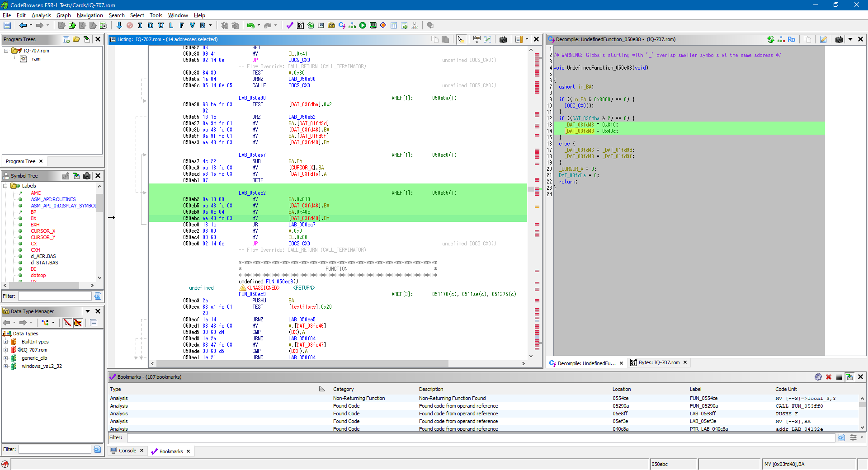Re-decompile using the green refresh icon
868x470 pixels.
pyautogui.click(x=770, y=39)
